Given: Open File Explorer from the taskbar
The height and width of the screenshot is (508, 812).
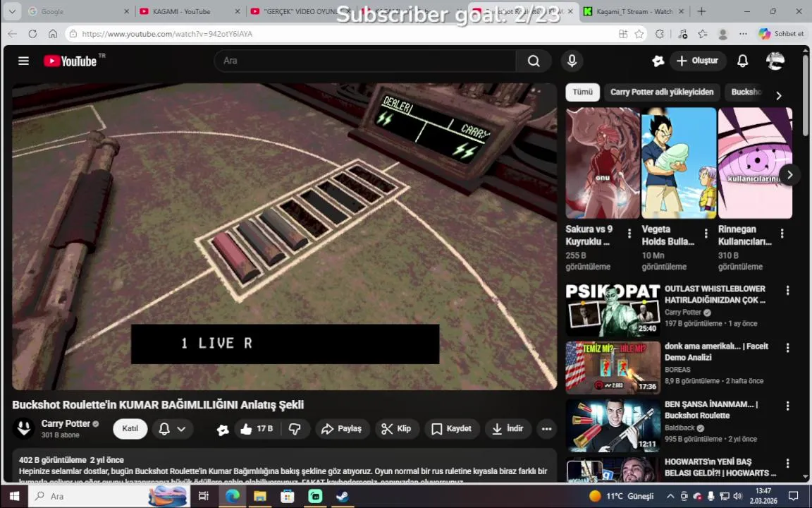Looking at the screenshot, I should click(260, 496).
